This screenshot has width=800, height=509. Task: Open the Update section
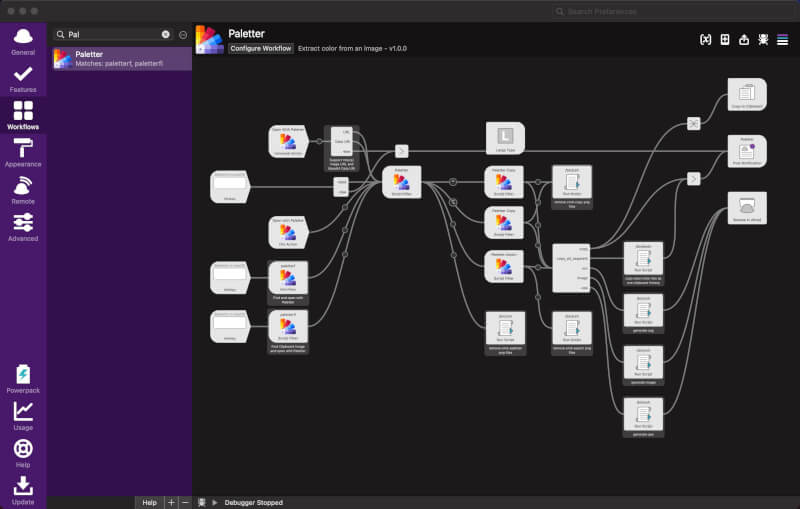(23, 491)
